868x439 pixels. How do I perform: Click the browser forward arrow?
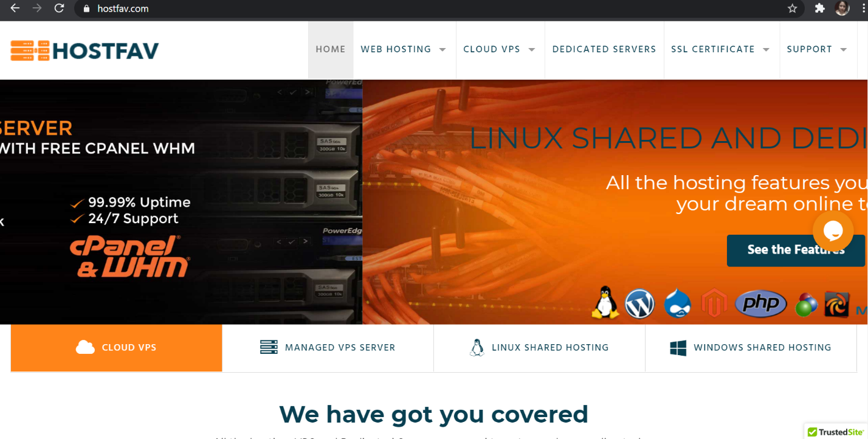(37, 9)
